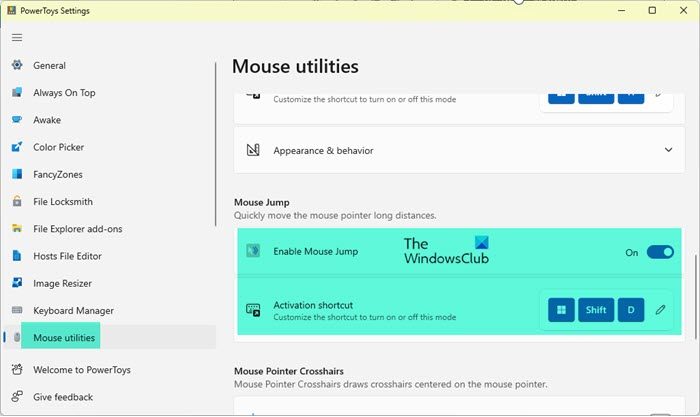Open Color Picker settings
700x417 pixels.
pos(58,147)
